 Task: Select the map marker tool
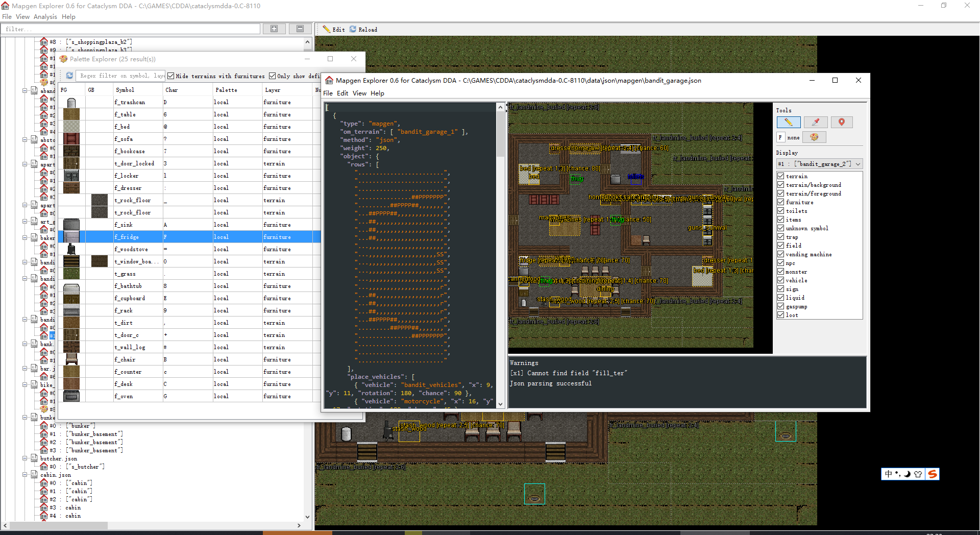click(x=842, y=122)
